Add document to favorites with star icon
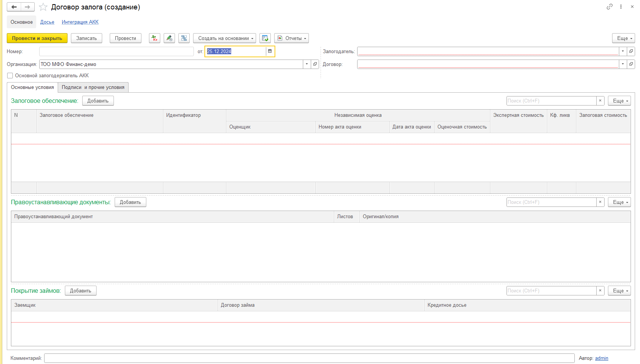Viewport: 640px width, 364px height. [x=43, y=7]
